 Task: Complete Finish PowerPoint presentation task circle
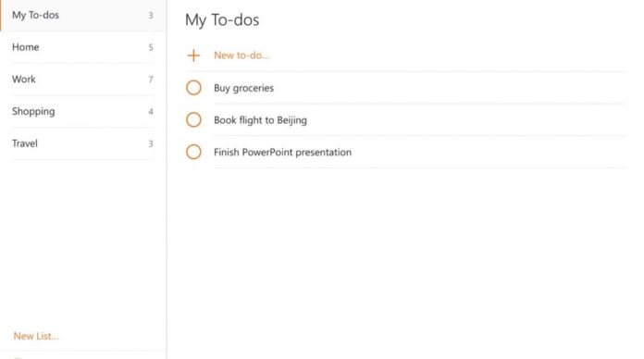[193, 152]
